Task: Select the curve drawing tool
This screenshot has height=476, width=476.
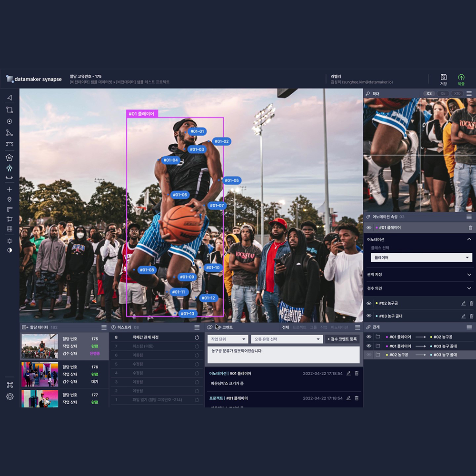Action: (10, 144)
